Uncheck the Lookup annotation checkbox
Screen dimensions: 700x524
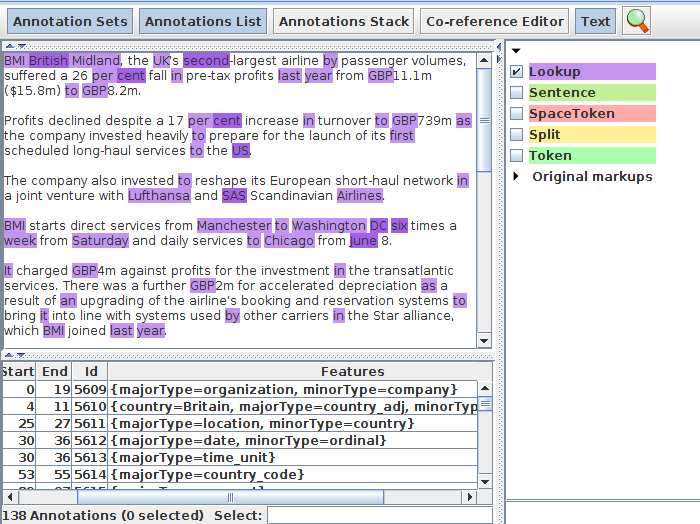coord(516,72)
